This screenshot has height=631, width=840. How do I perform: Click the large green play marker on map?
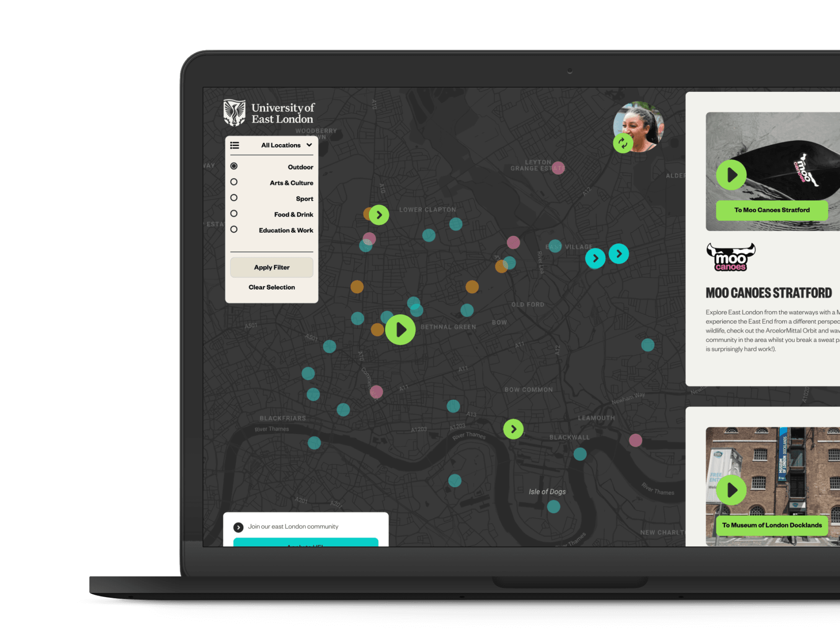tap(401, 327)
